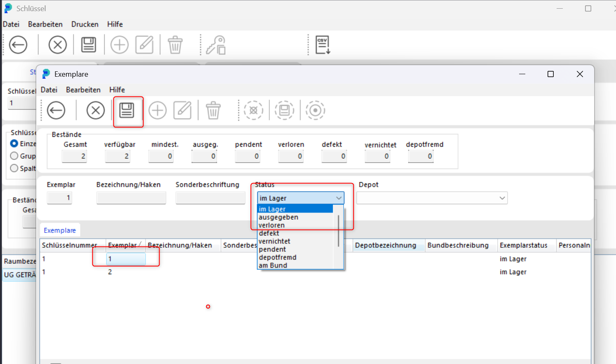The image size is (616, 364).
Task: Click the Depotbezeichnung column header
Action: (385, 245)
